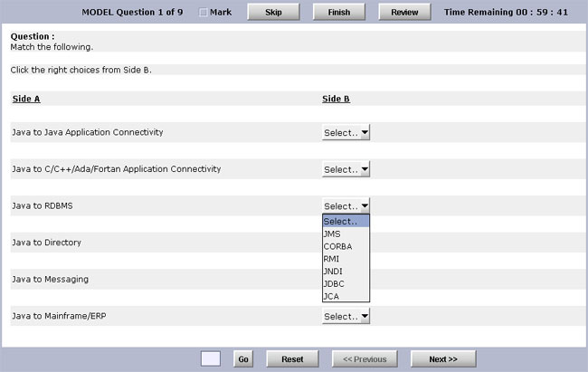Reset the answers with Reset button
The width and height of the screenshot is (588, 372).
coord(292,358)
